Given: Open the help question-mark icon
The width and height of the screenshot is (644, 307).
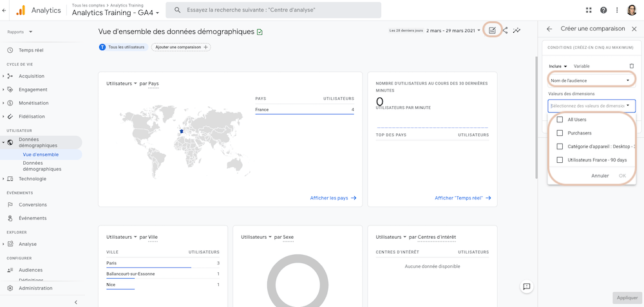Looking at the screenshot, I should (603, 10).
